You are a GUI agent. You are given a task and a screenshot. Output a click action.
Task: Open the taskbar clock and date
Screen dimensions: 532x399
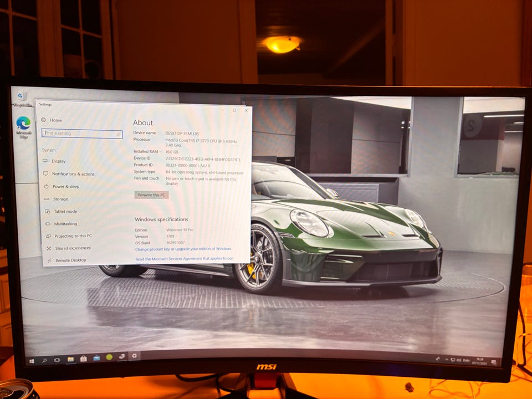479,361
